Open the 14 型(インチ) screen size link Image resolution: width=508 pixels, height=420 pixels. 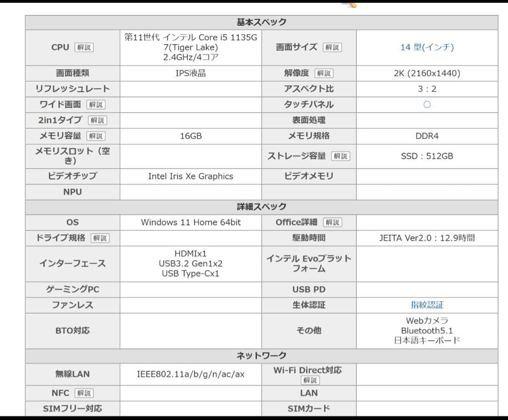pos(427,47)
